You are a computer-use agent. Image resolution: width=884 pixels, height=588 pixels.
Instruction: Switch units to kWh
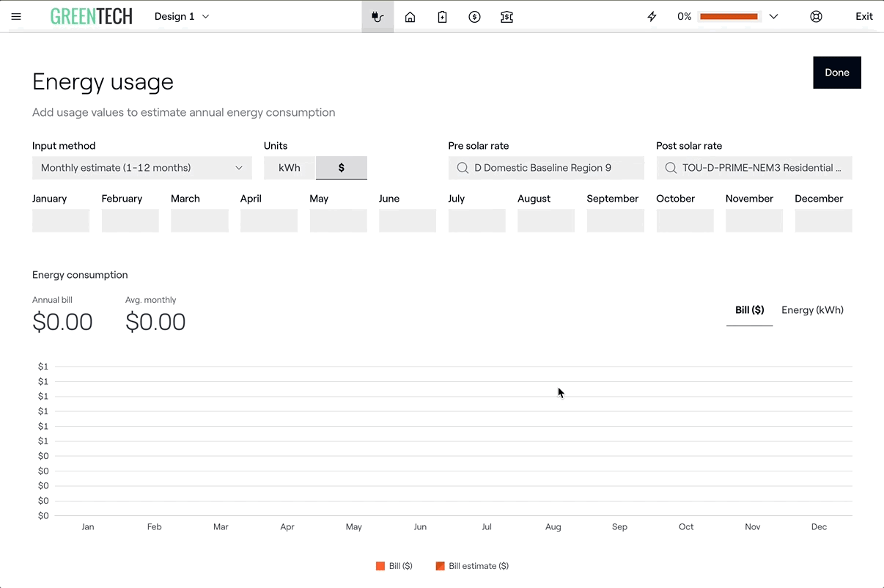click(290, 168)
